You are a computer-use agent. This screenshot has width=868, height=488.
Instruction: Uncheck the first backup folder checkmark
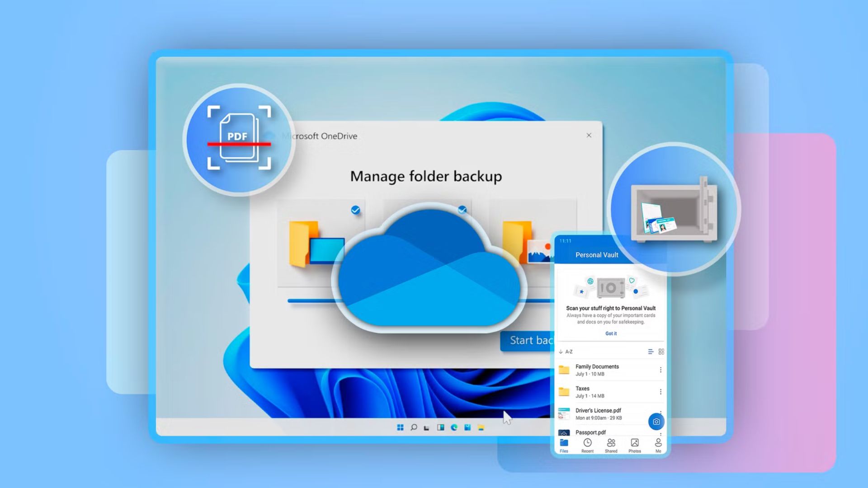coord(355,210)
